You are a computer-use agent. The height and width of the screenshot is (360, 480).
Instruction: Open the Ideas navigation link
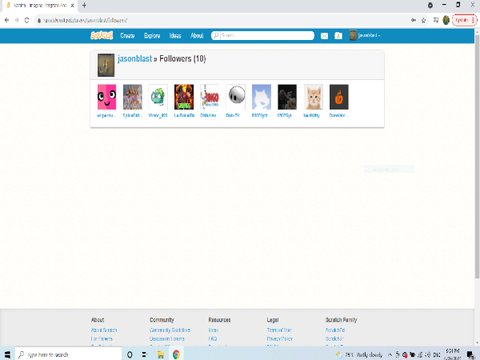(175, 36)
